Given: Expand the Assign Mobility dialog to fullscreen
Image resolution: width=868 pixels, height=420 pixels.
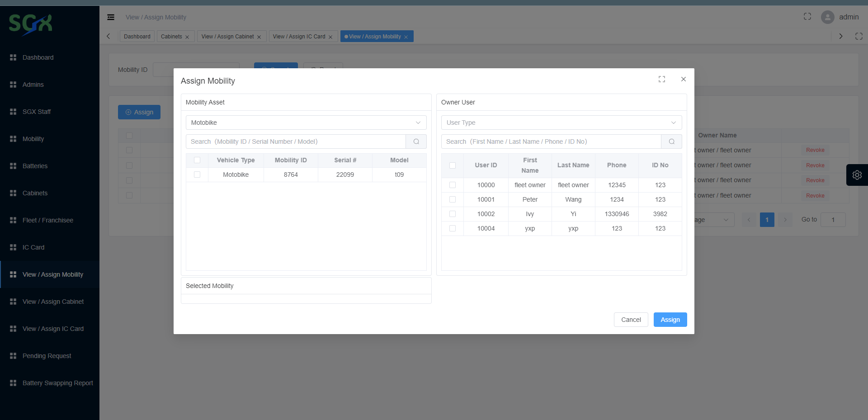Looking at the screenshot, I should point(662,79).
